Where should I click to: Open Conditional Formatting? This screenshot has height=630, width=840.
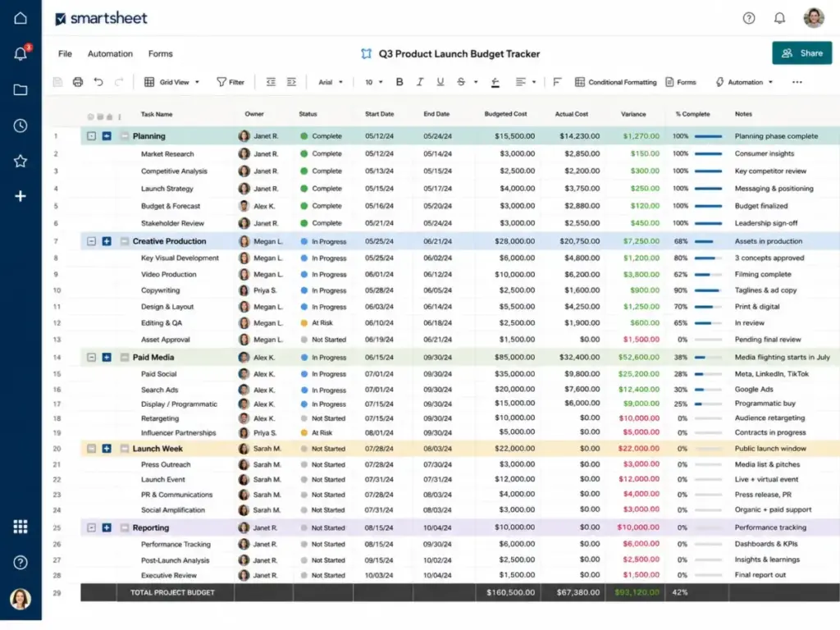pos(615,82)
